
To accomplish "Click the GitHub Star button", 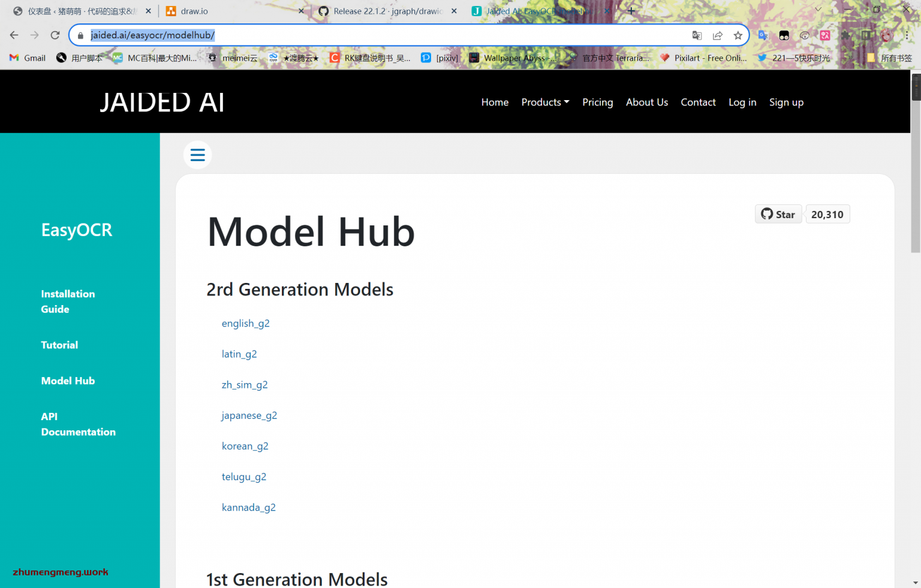I will click(778, 214).
